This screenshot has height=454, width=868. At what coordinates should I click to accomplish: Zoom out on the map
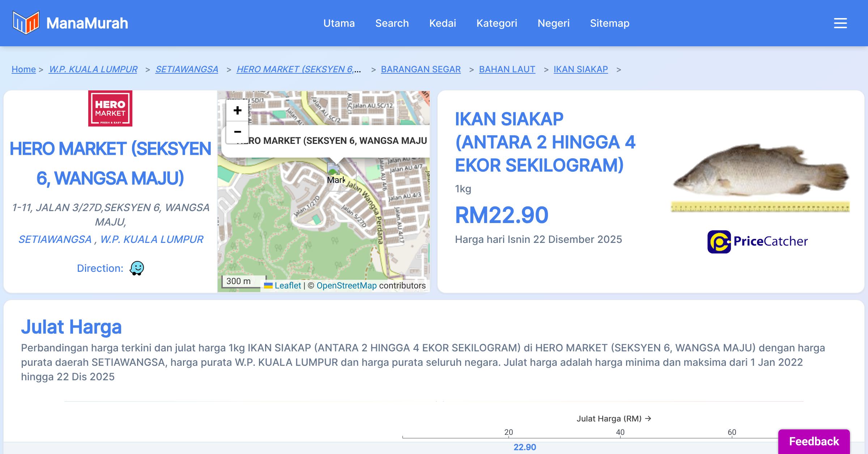[237, 132]
